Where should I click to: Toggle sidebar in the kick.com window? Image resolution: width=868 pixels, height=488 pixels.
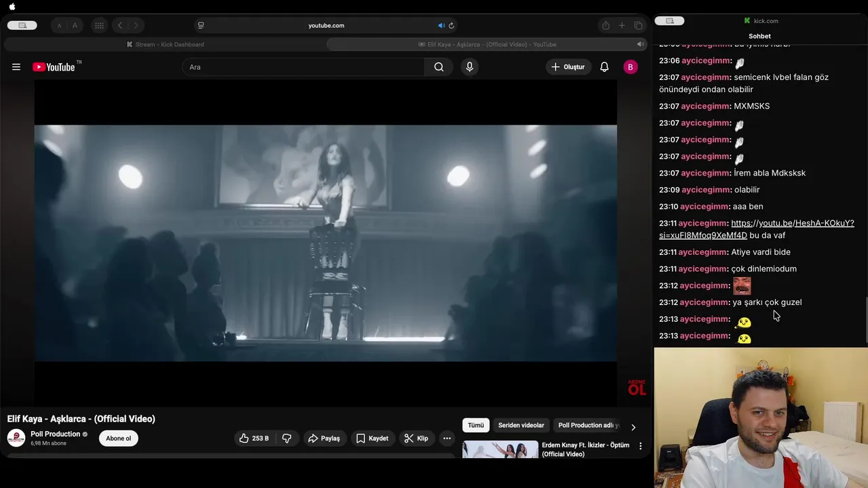point(670,21)
